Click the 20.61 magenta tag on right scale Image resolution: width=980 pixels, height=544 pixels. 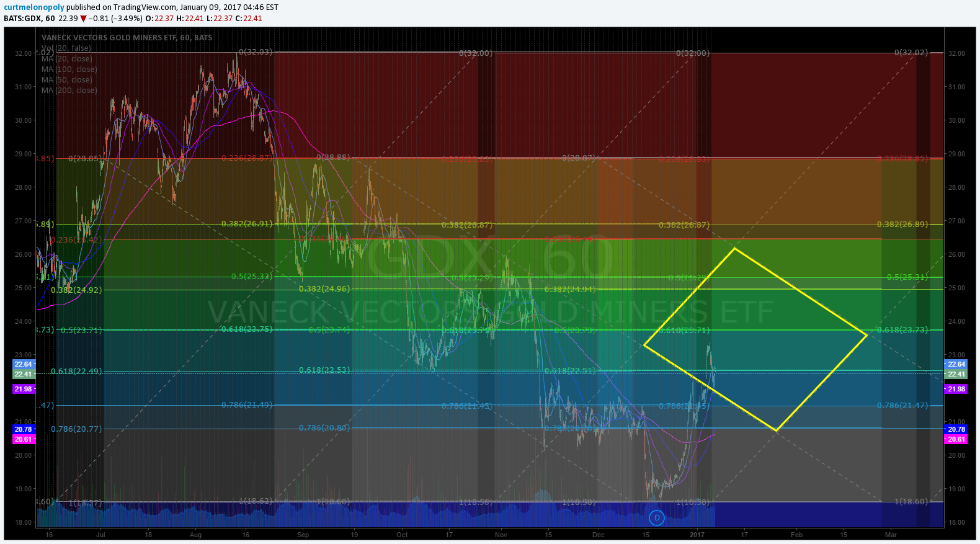click(956, 439)
